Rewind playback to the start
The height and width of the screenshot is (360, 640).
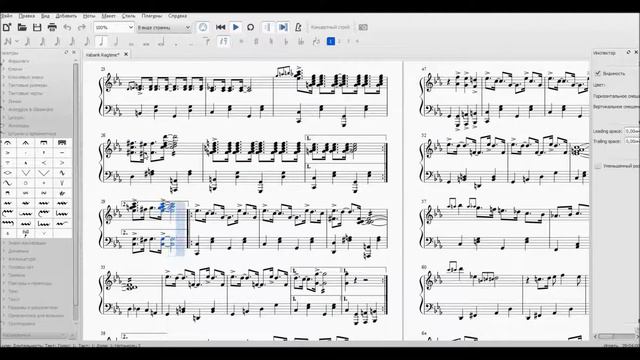[220, 27]
